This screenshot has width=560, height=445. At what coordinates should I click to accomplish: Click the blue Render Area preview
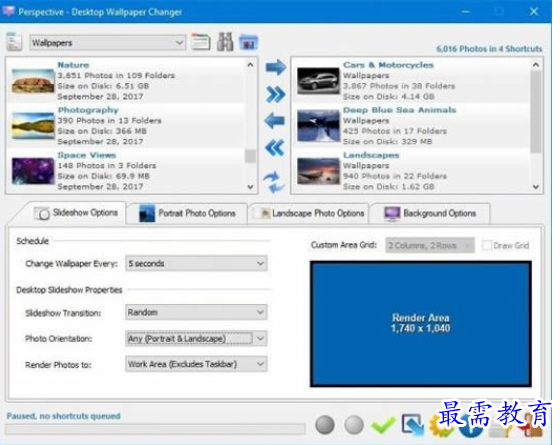pos(421,324)
